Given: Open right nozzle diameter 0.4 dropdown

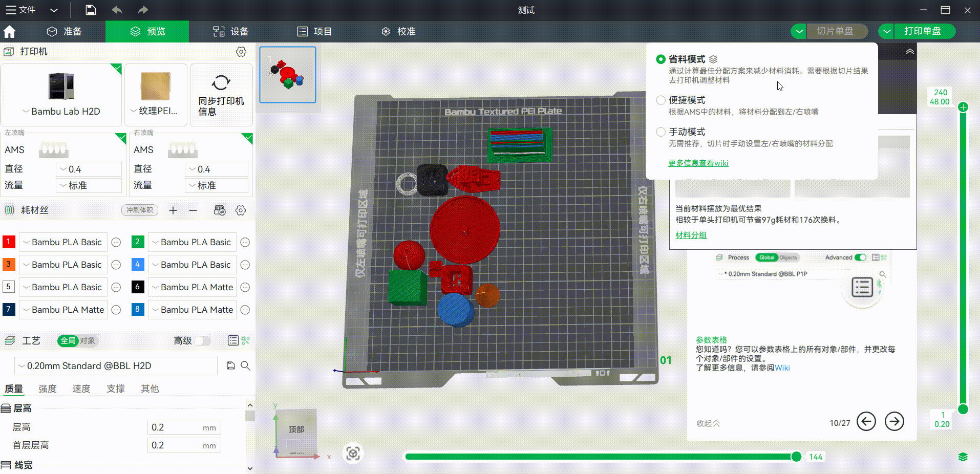Looking at the screenshot, I should click(x=217, y=169).
